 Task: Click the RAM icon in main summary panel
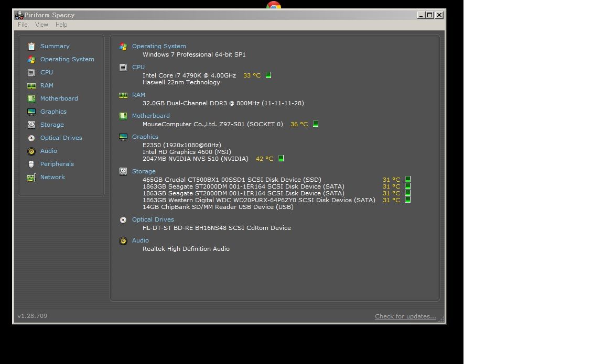point(123,95)
